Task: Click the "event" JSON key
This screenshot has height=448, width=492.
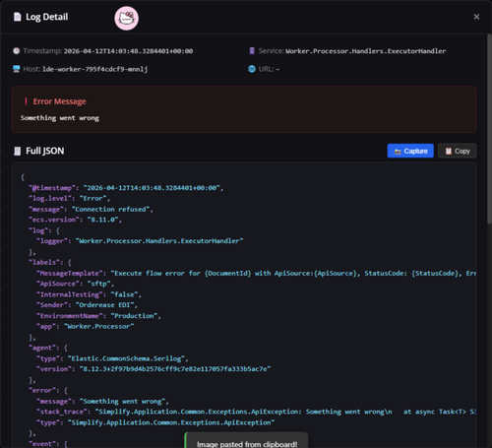Action: tap(42, 444)
